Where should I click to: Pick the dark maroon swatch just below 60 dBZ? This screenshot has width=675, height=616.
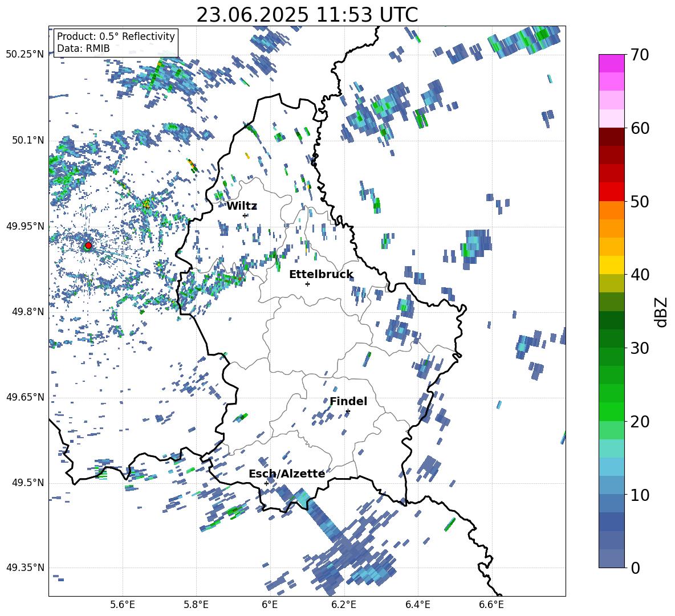point(611,137)
